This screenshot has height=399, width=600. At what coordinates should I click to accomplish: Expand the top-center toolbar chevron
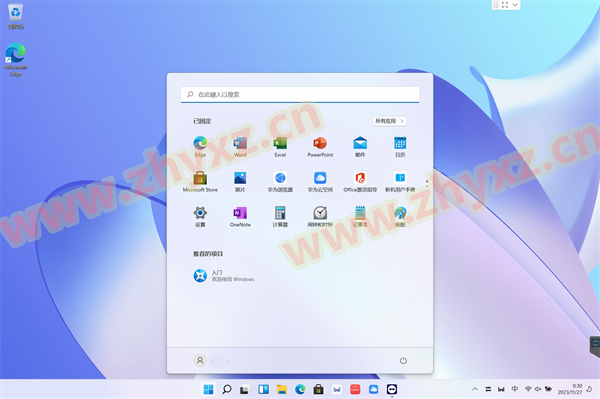click(515, 5)
